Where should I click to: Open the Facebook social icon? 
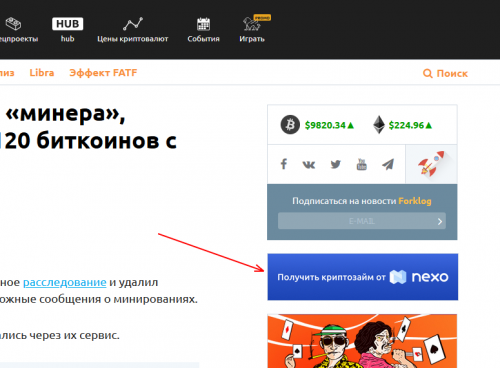(x=284, y=164)
